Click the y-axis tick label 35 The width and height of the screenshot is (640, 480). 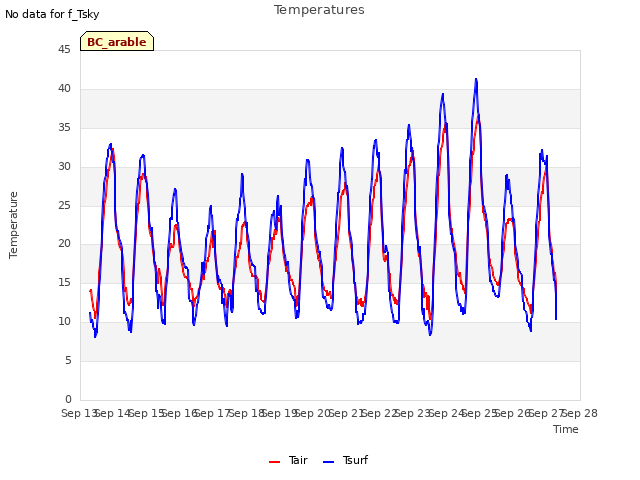click(64, 128)
